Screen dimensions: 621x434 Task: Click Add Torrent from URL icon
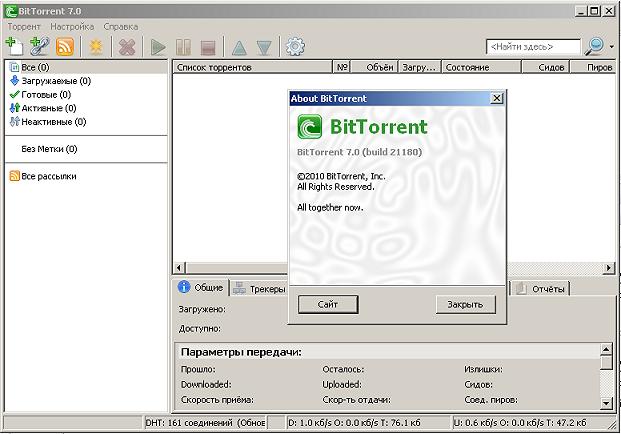pyautogui.click(x=39, y=46)
